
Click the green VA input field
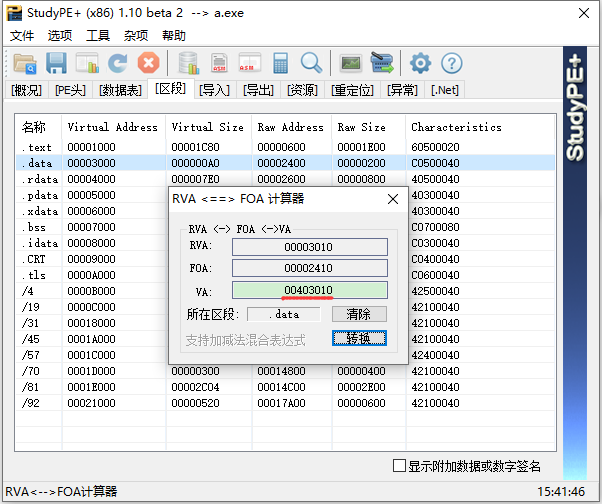click(309, 290)
